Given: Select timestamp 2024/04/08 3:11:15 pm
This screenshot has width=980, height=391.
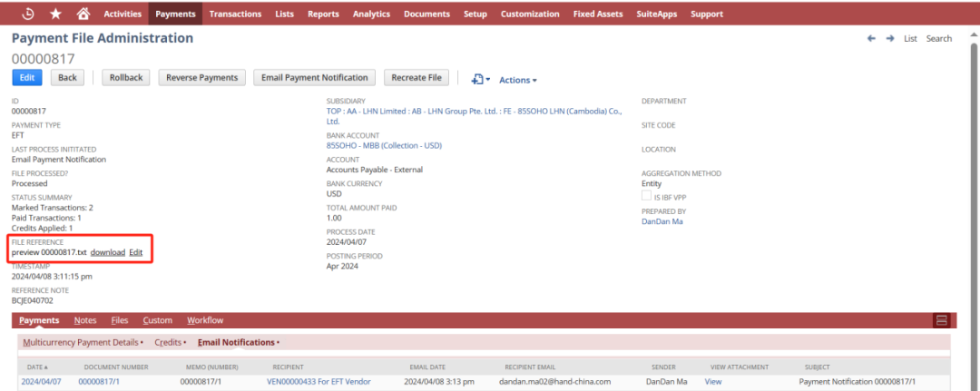Looking at the screenshot, I should [52, 276].
